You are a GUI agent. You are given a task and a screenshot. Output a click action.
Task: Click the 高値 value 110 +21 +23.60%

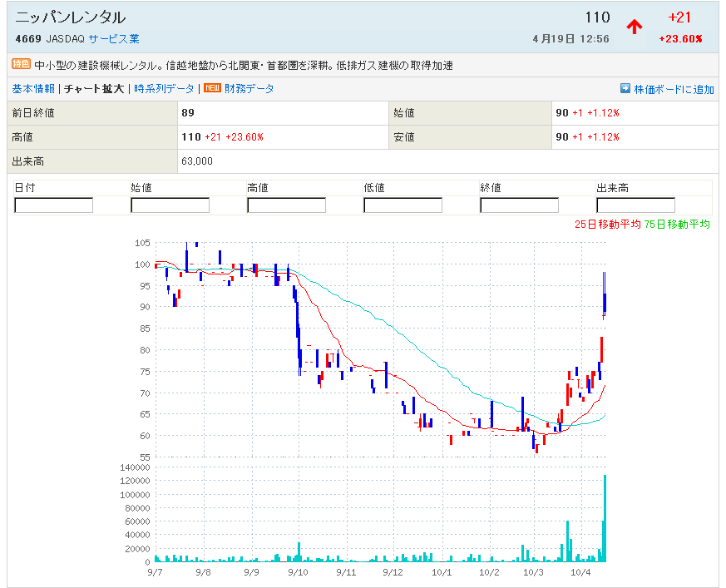[222, 136]
